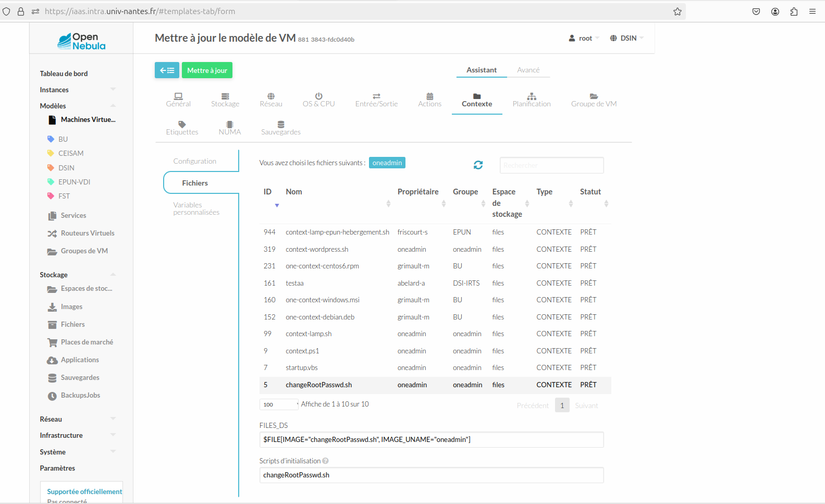Image resolution: width=825 pixels, height=504 pixels.
Task: Open the browser hamburger menu
Action: [812, 11]
